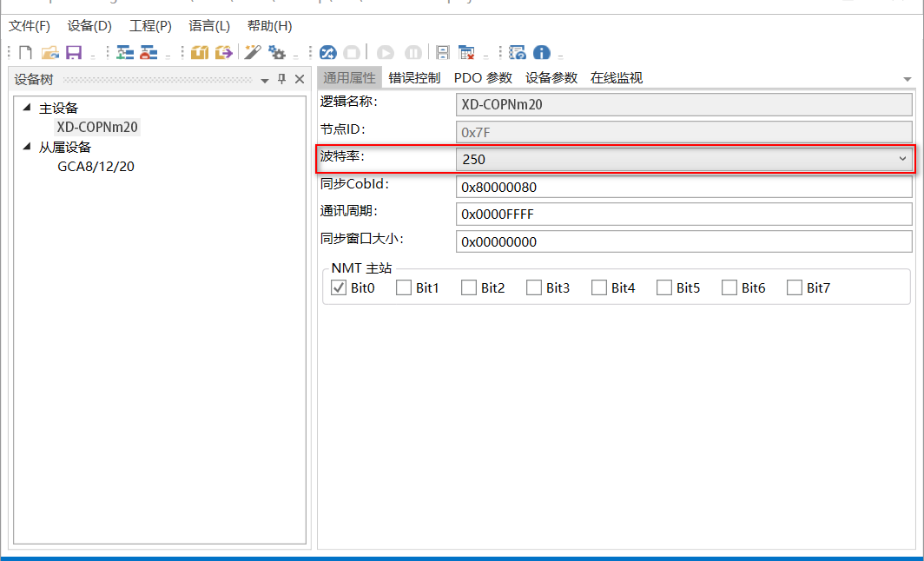Open an existing project file
This screenshot has width=924, height=561.
tap(49, 52)
